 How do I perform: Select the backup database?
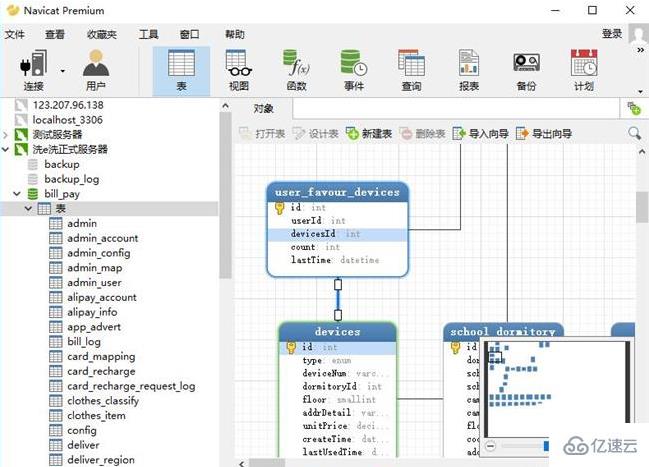tap(62, 164)
